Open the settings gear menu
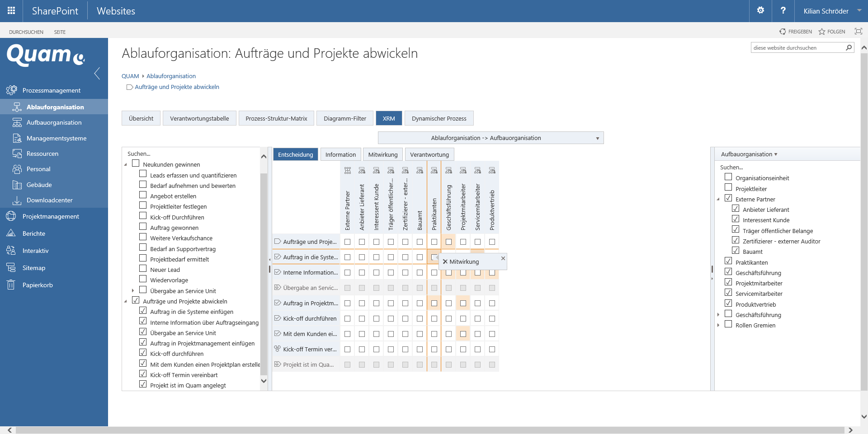Image resolution: width=868 pixels, height=434 pixels. pos(760,11)
